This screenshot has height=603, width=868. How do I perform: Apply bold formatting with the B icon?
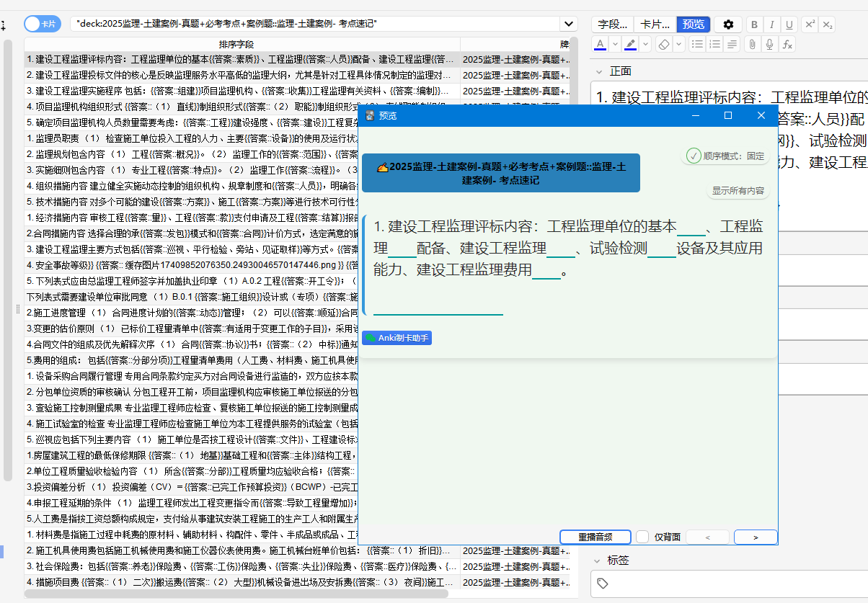coord(753,24)
